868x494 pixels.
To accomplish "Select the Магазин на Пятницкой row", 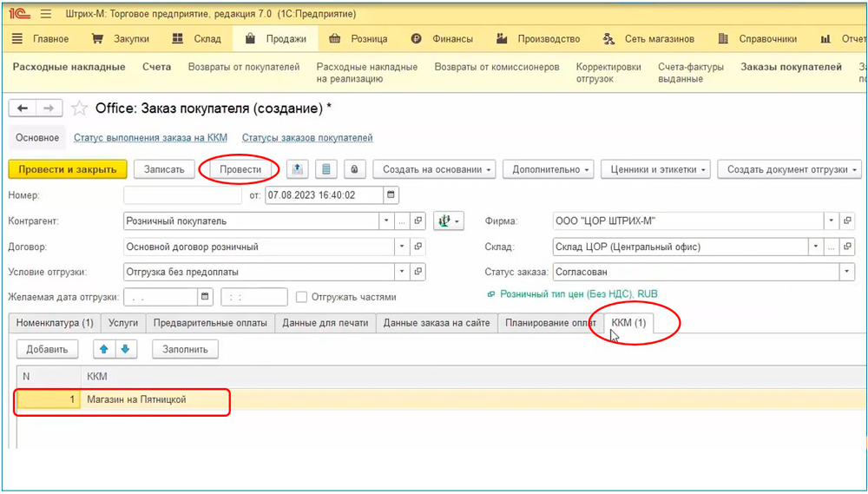I will (x=136, y=399).
